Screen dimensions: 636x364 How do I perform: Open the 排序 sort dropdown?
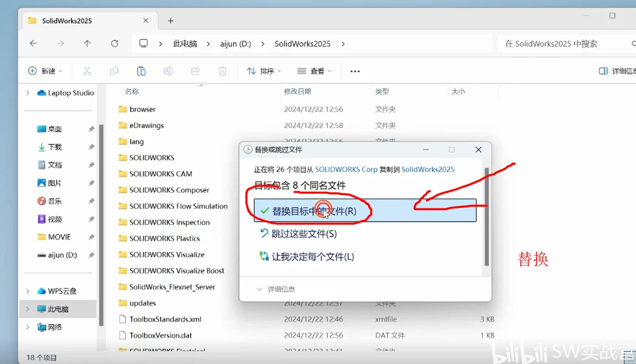click(x=264, y=71)
